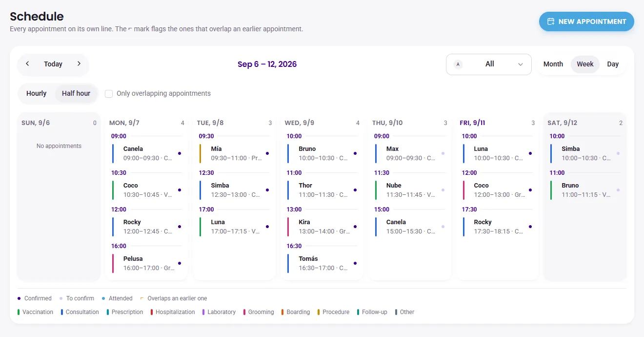Open Max's 09:00 Thursday appointment
Screen dimensions: 644x337
click(410, 153)
